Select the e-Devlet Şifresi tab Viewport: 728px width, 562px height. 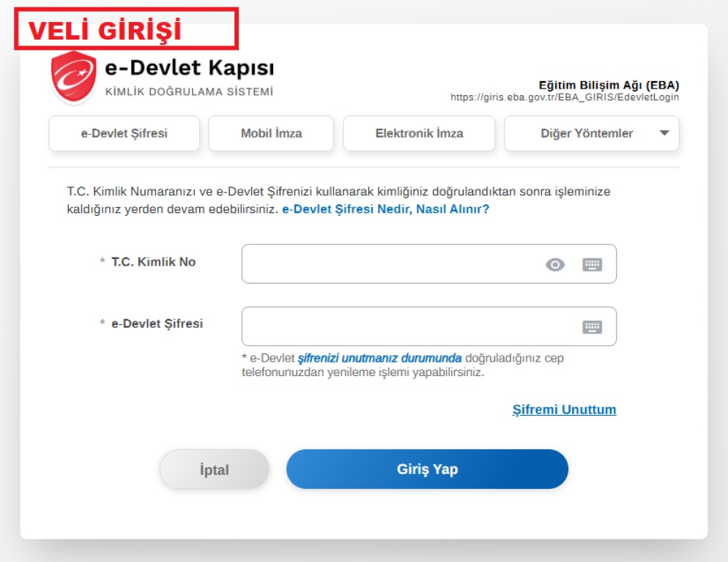pyautogui.click(x=124, y=134)
